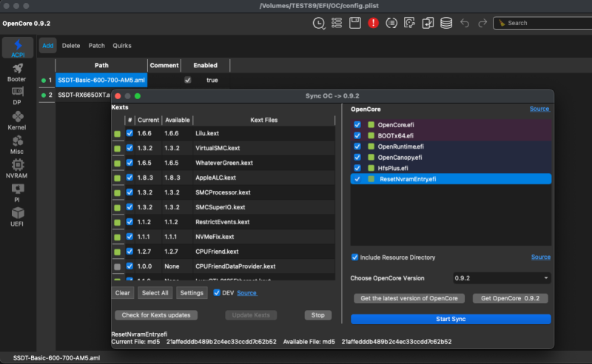Click the red exclamation validation icon

point(373,23)
